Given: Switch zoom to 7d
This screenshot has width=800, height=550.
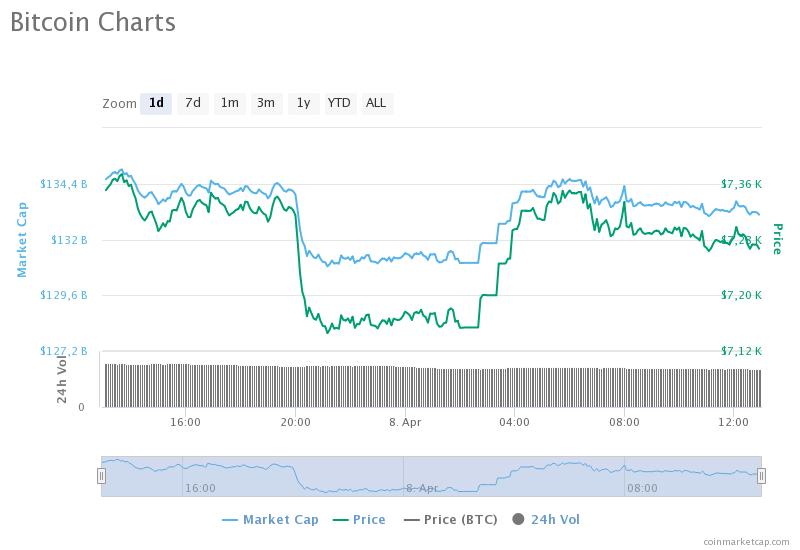Looking at the screenshot, I should tap(193, 103).
